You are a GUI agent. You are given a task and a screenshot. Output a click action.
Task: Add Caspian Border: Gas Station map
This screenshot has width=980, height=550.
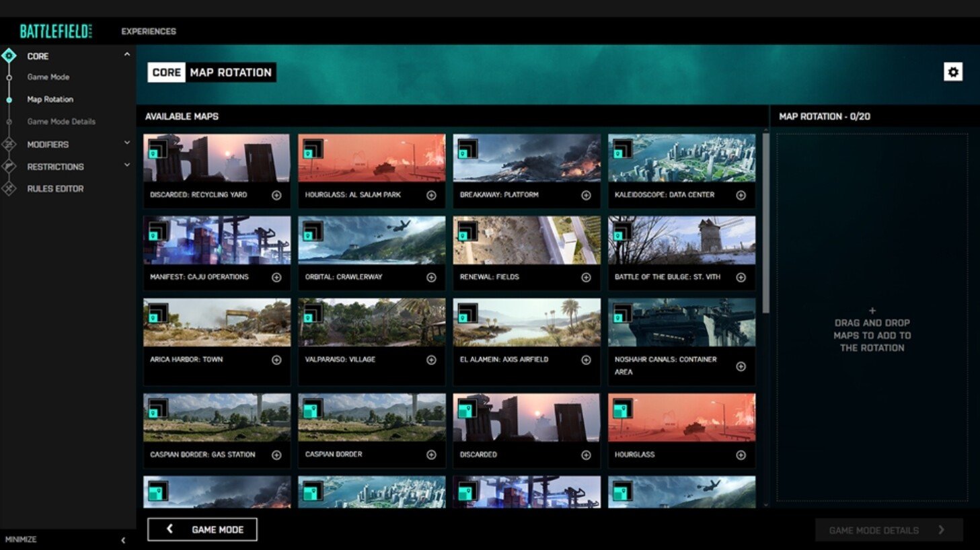point(278,455)
